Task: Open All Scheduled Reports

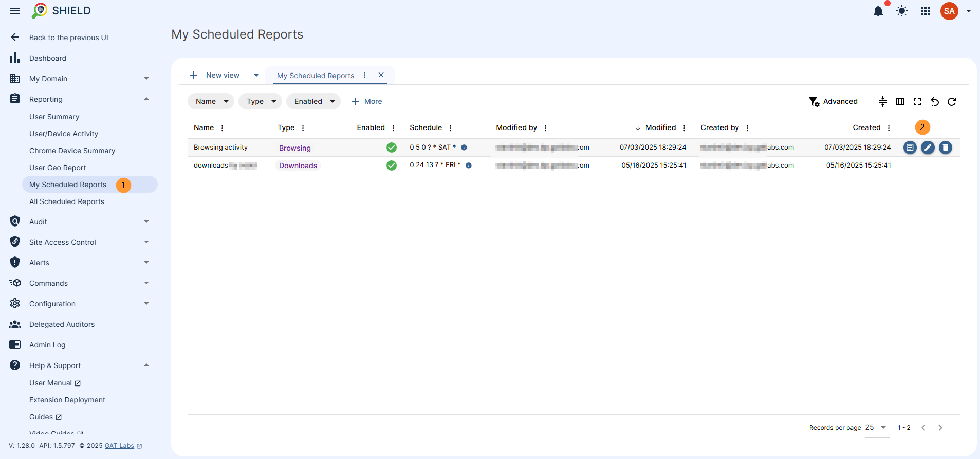Action: (x=67, y=201)
